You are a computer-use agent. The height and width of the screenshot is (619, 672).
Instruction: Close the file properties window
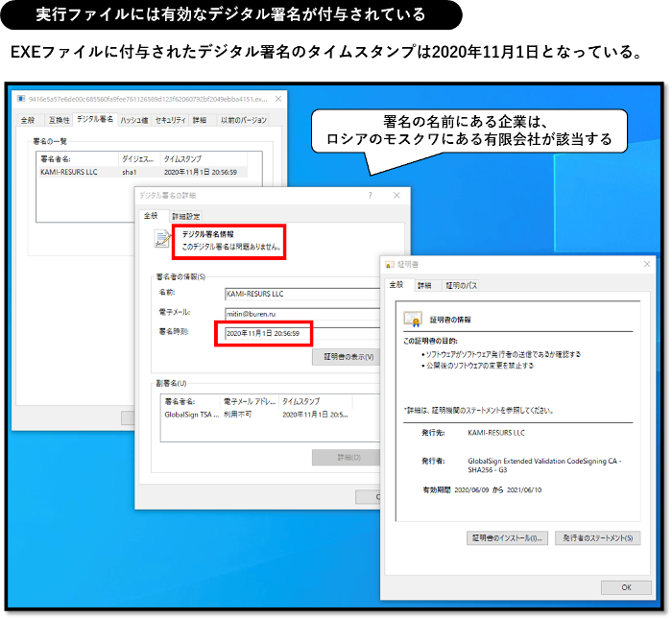[x=278, y=99]
